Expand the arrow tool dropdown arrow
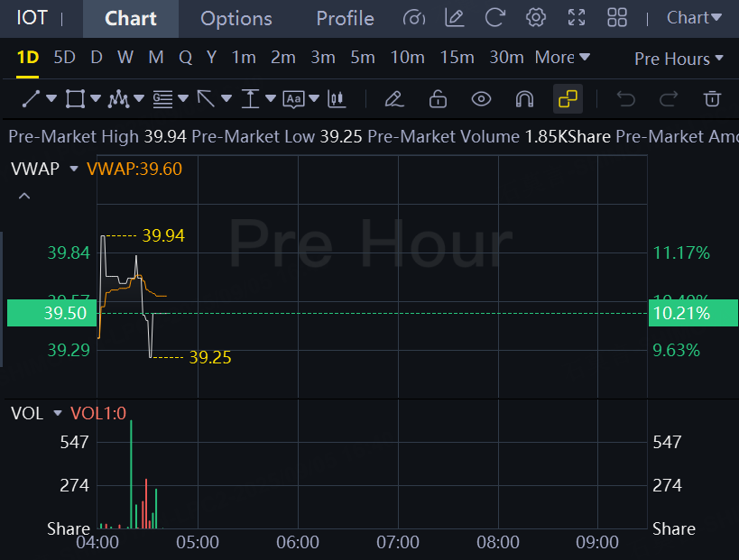The image size is (739, 560). [226, 98]
